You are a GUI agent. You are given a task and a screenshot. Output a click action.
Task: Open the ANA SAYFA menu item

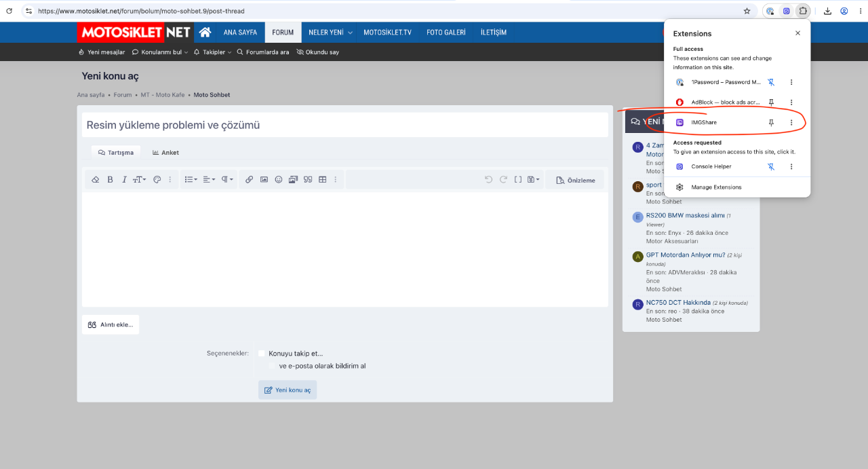pos(240,32)
